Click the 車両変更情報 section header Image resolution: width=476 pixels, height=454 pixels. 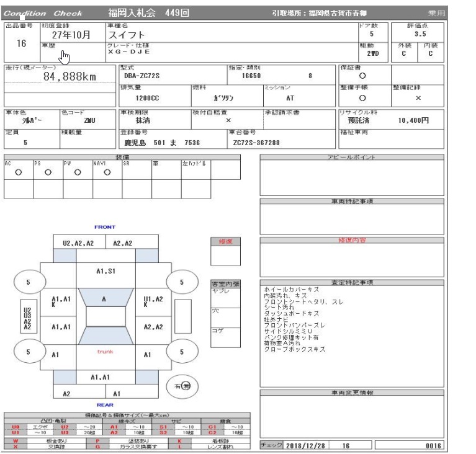(x=351, y=393)
